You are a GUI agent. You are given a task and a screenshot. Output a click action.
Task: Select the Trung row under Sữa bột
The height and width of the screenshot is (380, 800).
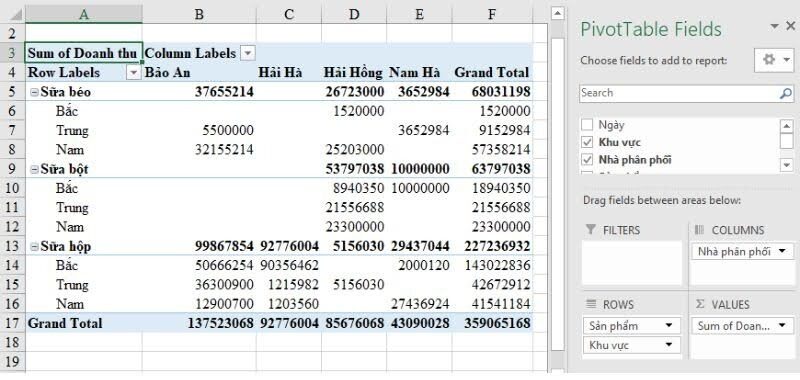pos(84,208)
